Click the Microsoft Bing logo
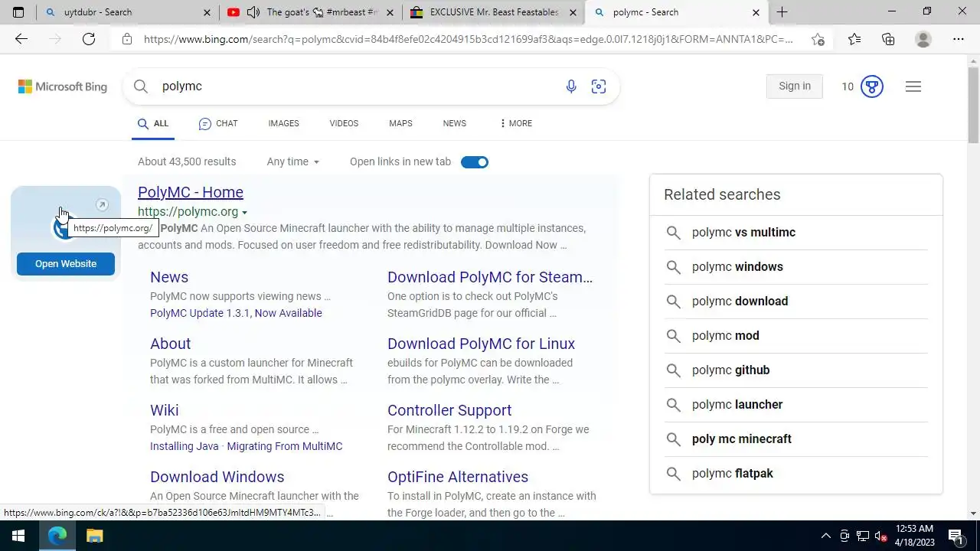 point(63,86)
